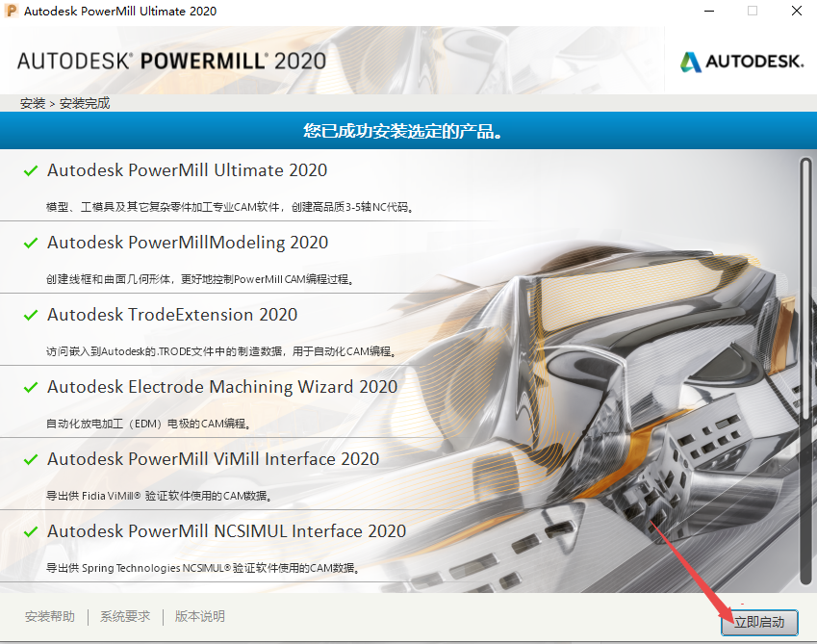
Task: Select the PowerMill ViMill Interface 2020 entry
Action: point(213,459)
